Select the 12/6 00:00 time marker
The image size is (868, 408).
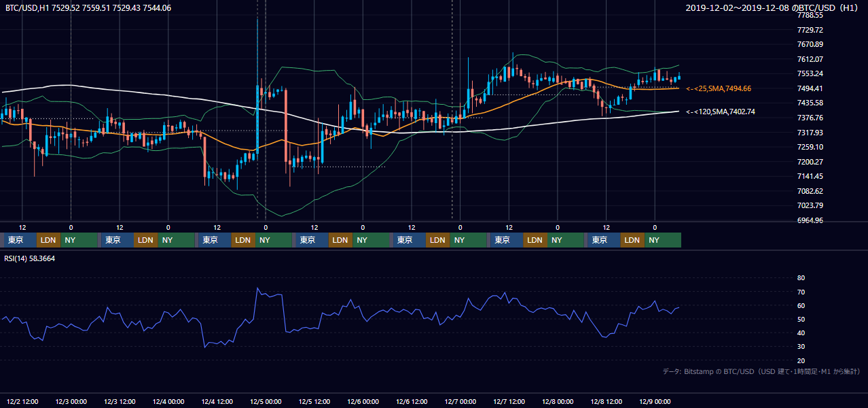[363, 401]
